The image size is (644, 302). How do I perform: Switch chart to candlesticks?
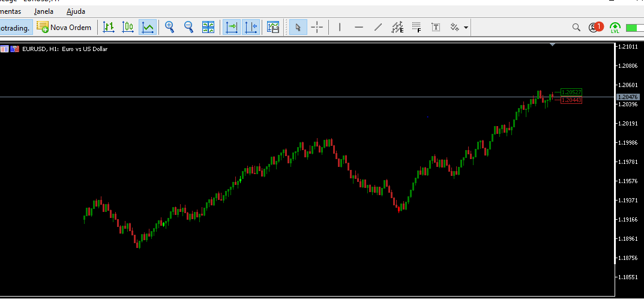pos(128,28)
